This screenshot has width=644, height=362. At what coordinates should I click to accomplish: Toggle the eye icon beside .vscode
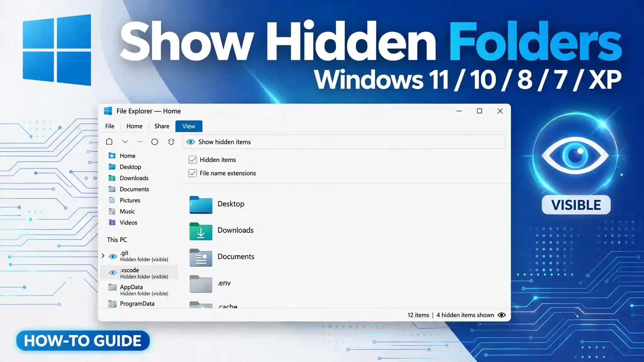tap(113, 272)
